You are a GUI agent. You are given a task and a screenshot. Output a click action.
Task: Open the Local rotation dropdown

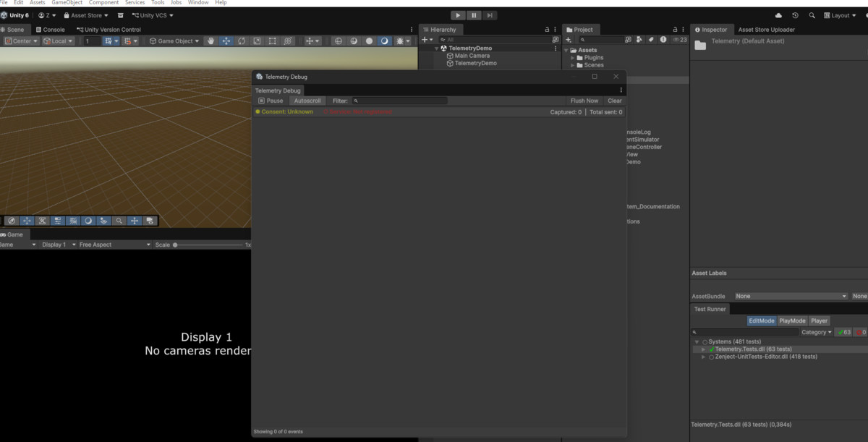[x=58, y=41]
